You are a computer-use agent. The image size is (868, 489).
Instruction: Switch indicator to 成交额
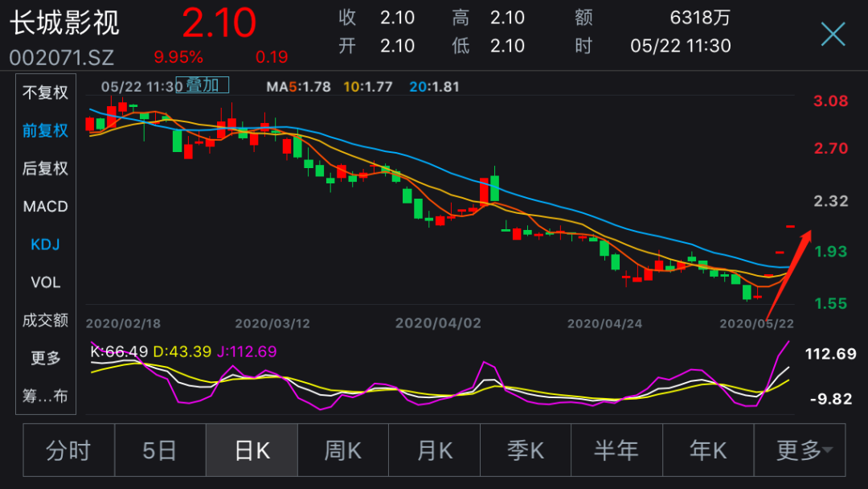pyautogui.click(x=45, y=320)
